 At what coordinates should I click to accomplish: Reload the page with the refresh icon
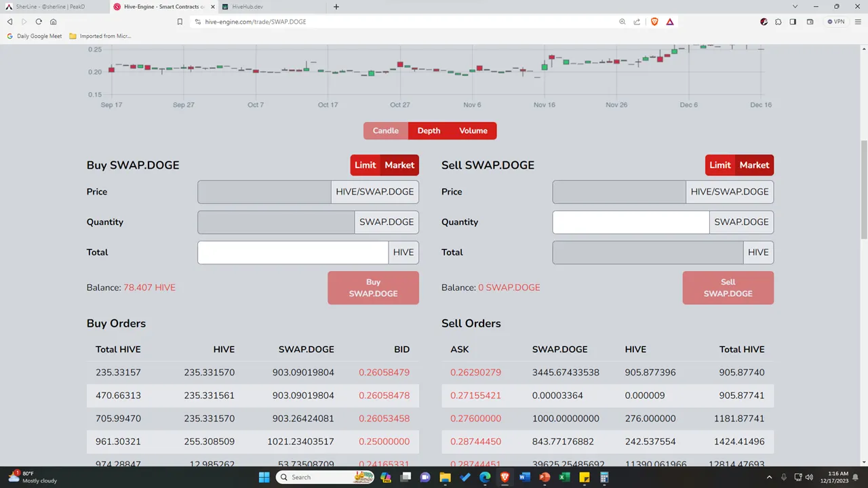tap(39, 22)
